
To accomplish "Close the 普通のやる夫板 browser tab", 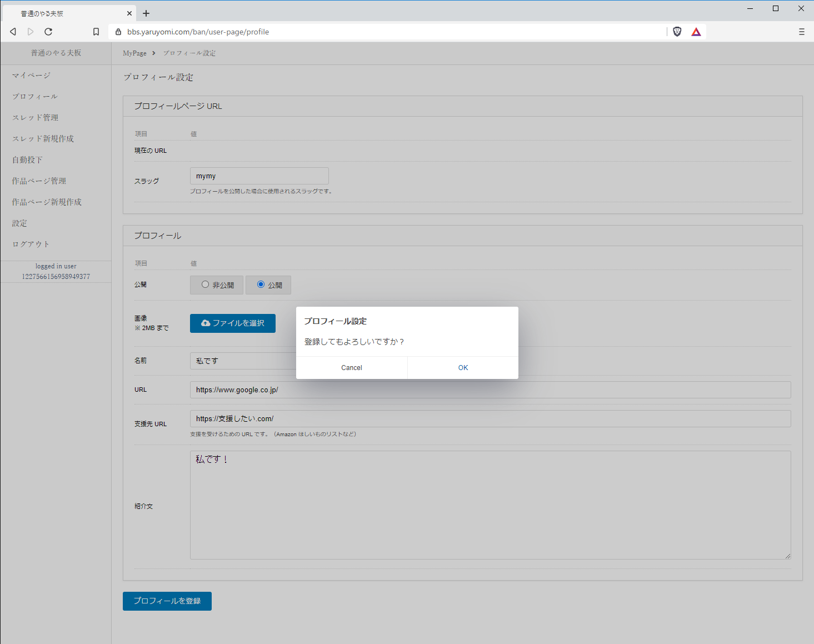I will [x=129, y=13].
